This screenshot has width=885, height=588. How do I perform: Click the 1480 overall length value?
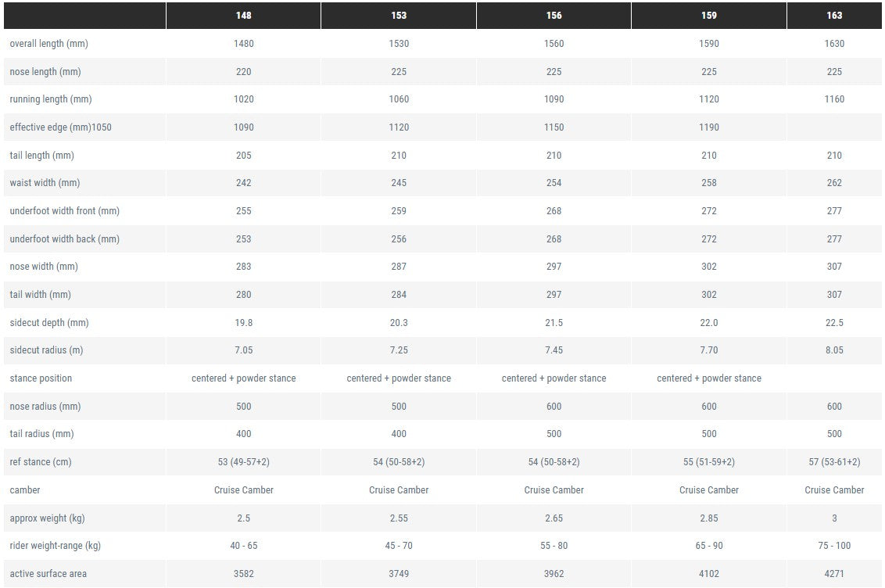243,44
